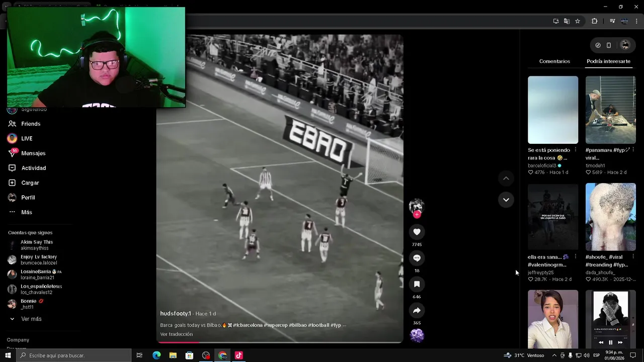The height and width of the screenshot is (362, 644).
Task: Open OBS Studio from the taskbar
Action: point(206,355)
